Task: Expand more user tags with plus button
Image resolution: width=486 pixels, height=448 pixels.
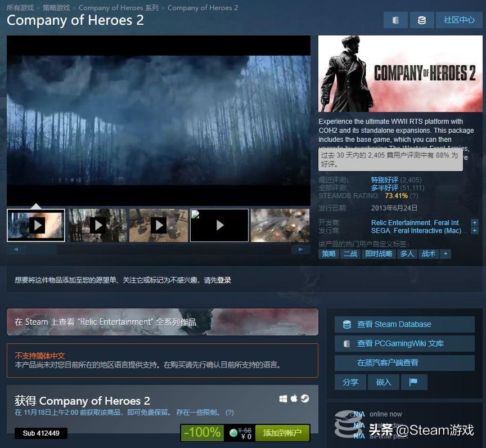Action: [x=445, y=254]
